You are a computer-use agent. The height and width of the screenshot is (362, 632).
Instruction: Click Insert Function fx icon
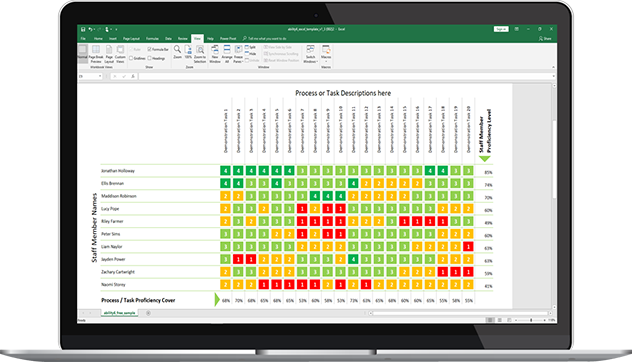(133, 76)
